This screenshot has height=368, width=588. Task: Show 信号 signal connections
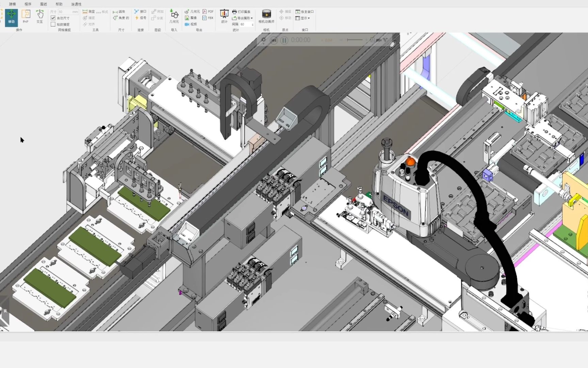(x=140, y=18)
